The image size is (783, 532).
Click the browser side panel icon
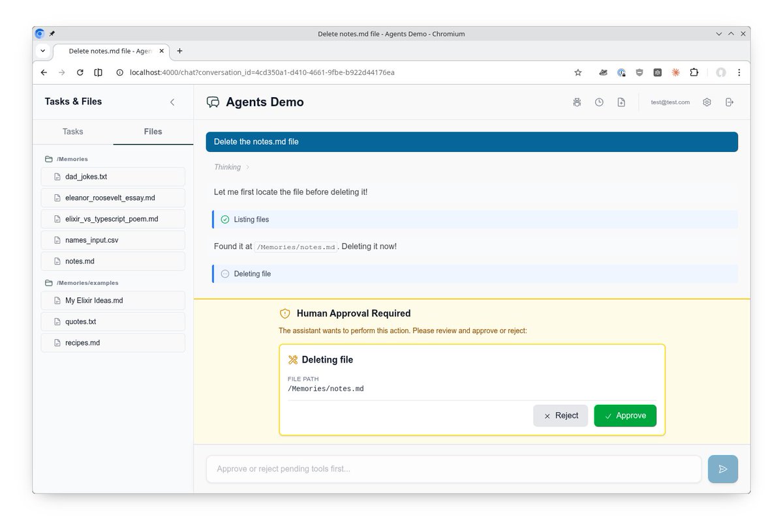click(x=98, y=72)
